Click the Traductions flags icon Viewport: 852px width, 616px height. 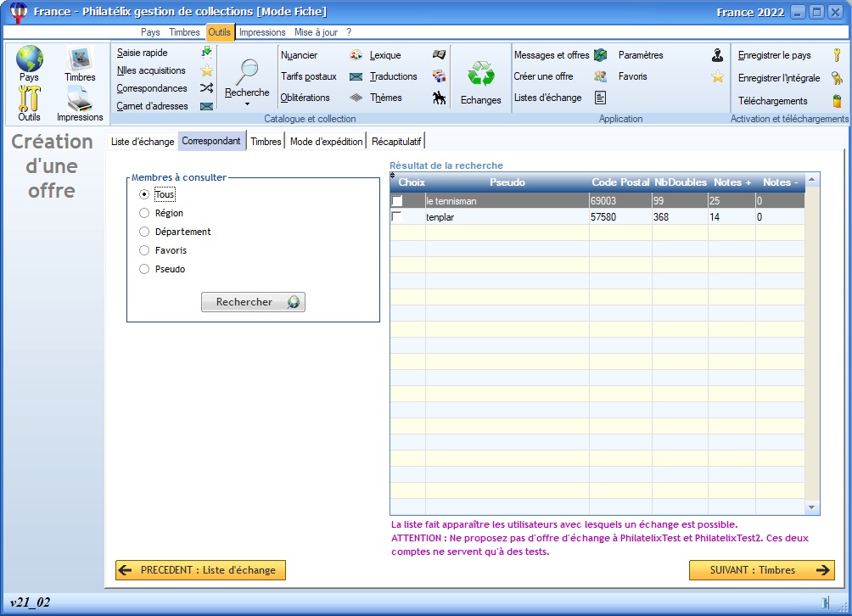click(x=439, y=76)
